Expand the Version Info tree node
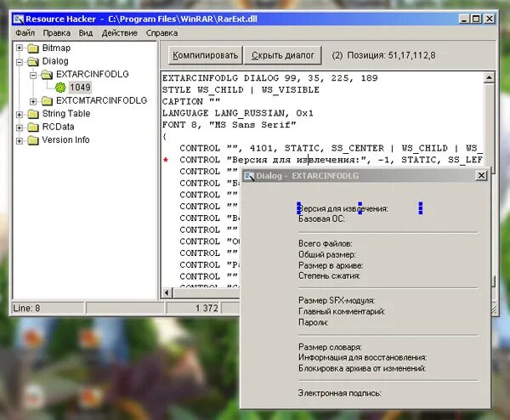Image resolution: width=510 pixels, height=420 pixels. coord(20,141)
